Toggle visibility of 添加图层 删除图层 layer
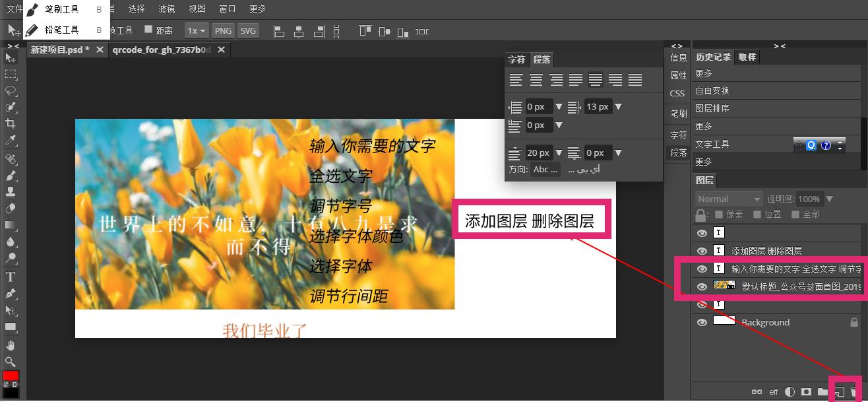The height and width of the screenshot is (402, 868). [702, 250]
